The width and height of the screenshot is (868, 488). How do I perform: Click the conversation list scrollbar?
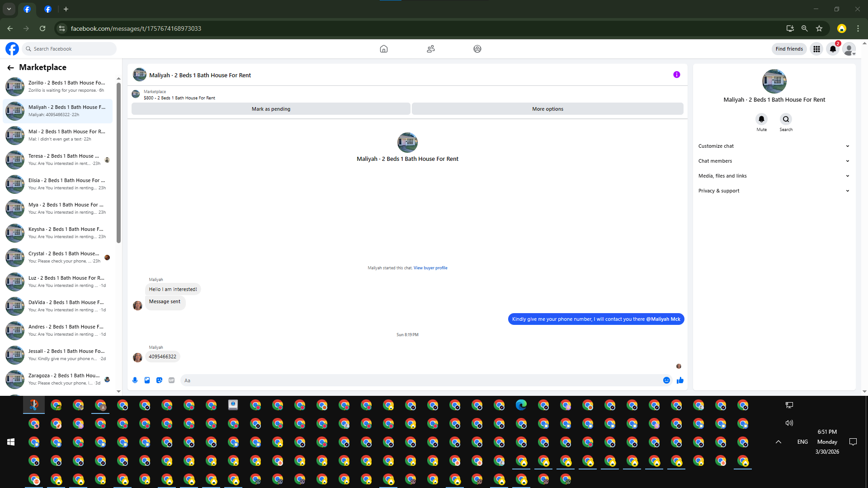[118, 163]
